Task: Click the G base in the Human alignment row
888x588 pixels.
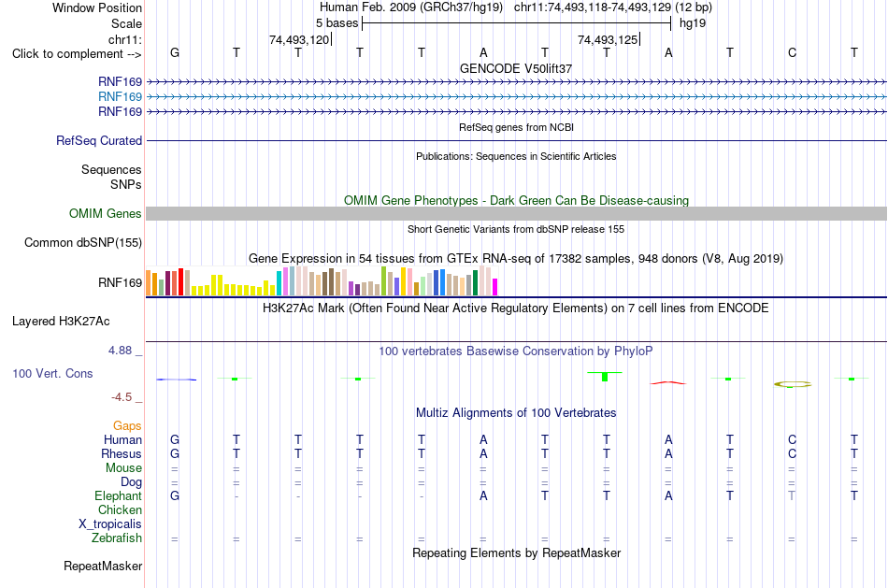Action: point(175,439)
